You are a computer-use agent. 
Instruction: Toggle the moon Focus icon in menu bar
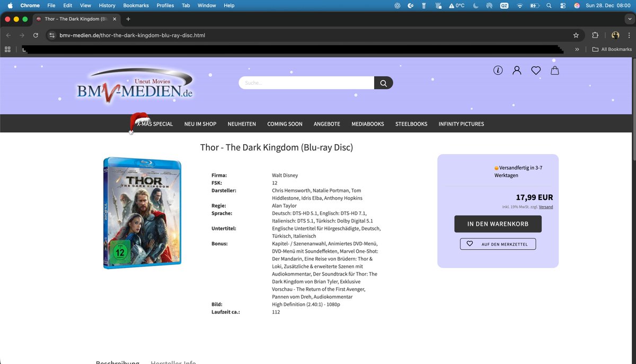pyautogui.click(x=475, y=5)
